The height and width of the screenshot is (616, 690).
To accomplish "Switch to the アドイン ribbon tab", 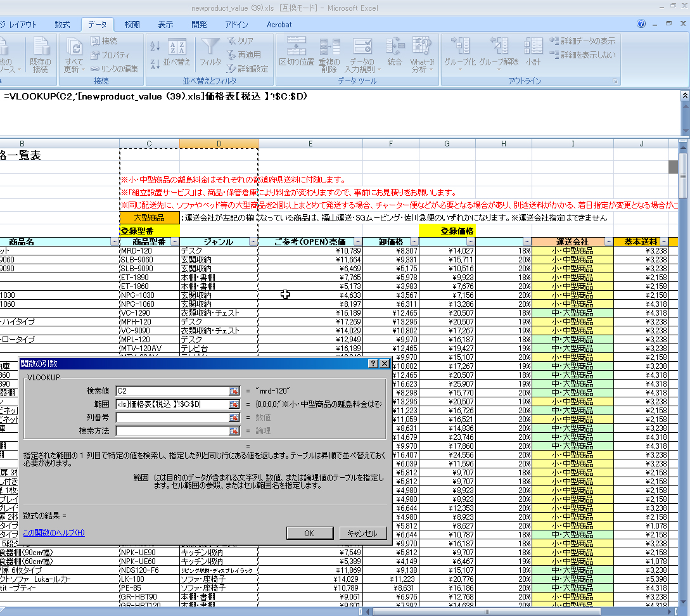I will 237,25.
